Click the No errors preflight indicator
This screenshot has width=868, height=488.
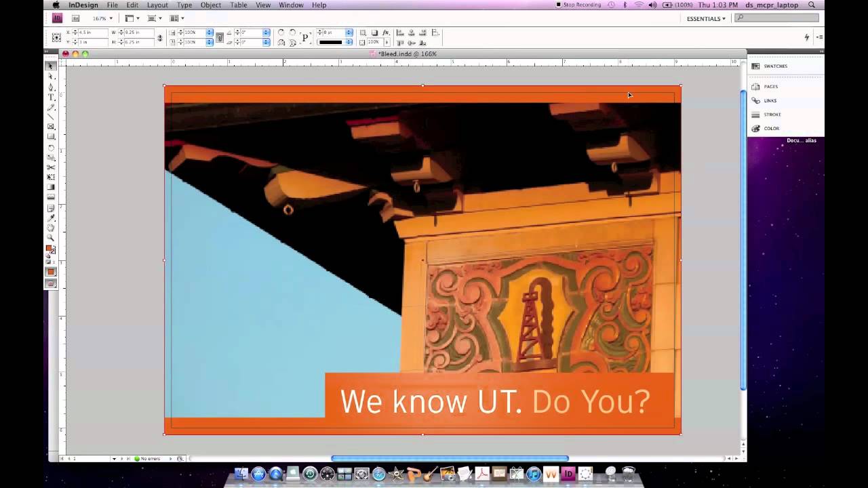point(147,459)
